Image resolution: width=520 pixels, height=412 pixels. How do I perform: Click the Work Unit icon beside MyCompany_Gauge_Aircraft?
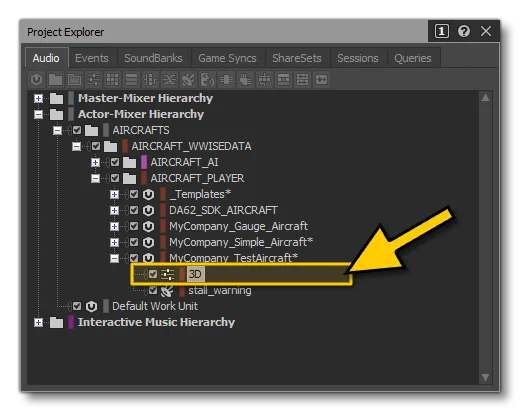148,226
